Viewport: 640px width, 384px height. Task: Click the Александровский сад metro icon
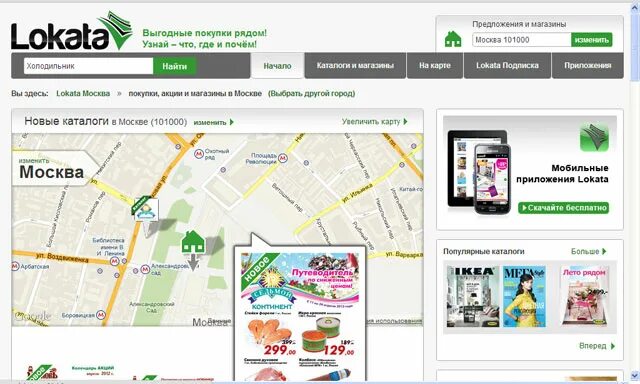145,269
